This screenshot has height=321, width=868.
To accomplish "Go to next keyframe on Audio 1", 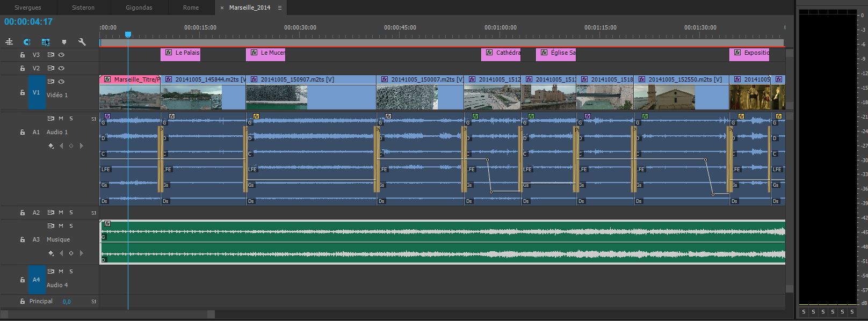I will [81, 146].
